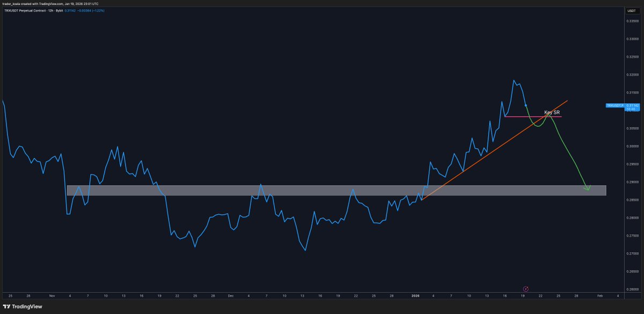This screenshot has width=644, height=314.
Task: Click the "2026" label on the time axis
Action: 415,295
